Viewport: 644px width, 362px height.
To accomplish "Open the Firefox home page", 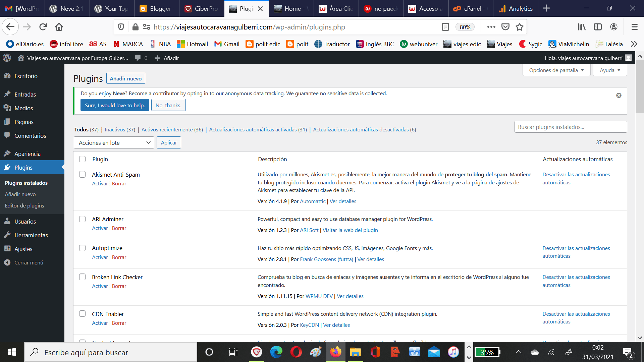I will (x=59, y=27).
